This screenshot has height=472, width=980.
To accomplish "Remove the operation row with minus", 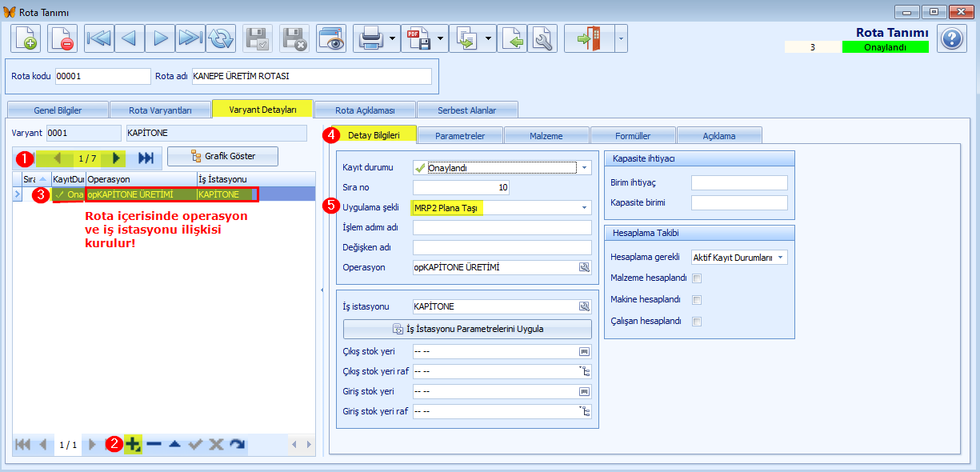I will (154, 444).
